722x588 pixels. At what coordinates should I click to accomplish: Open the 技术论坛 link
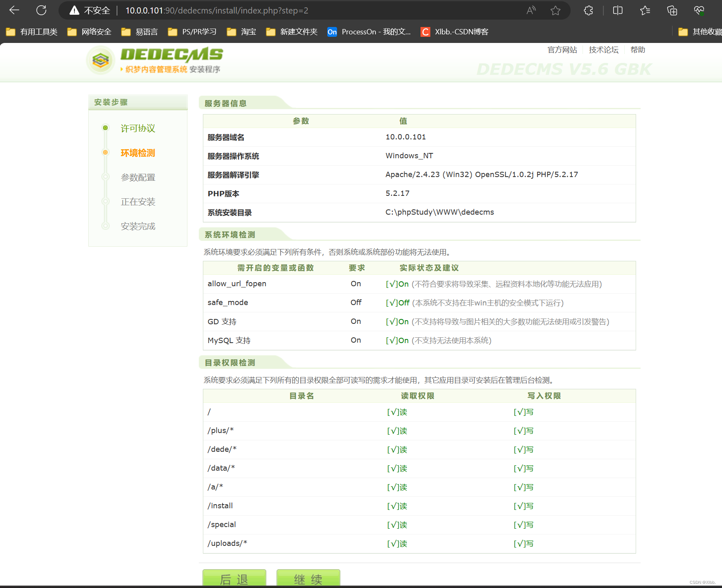[604, 50]
